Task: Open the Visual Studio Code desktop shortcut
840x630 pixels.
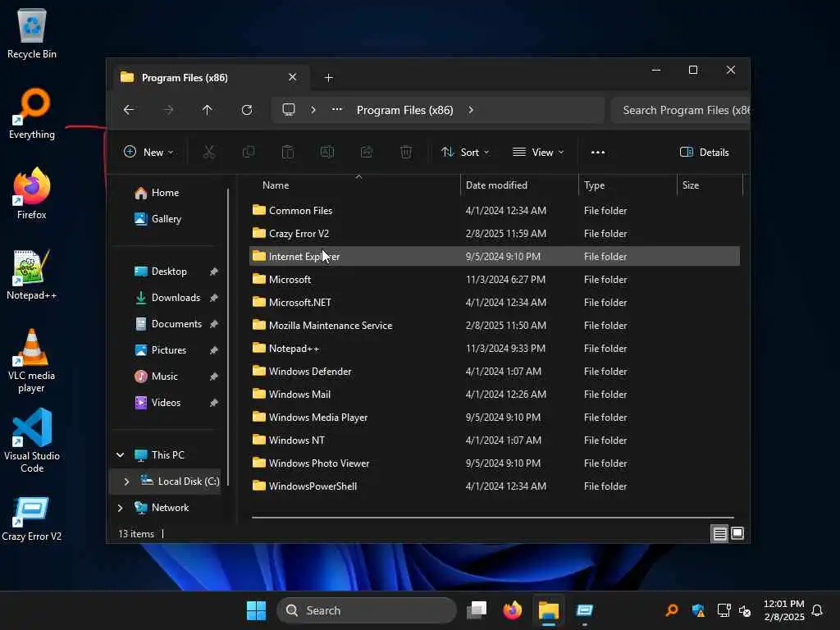Action: (x=32, y=441)
